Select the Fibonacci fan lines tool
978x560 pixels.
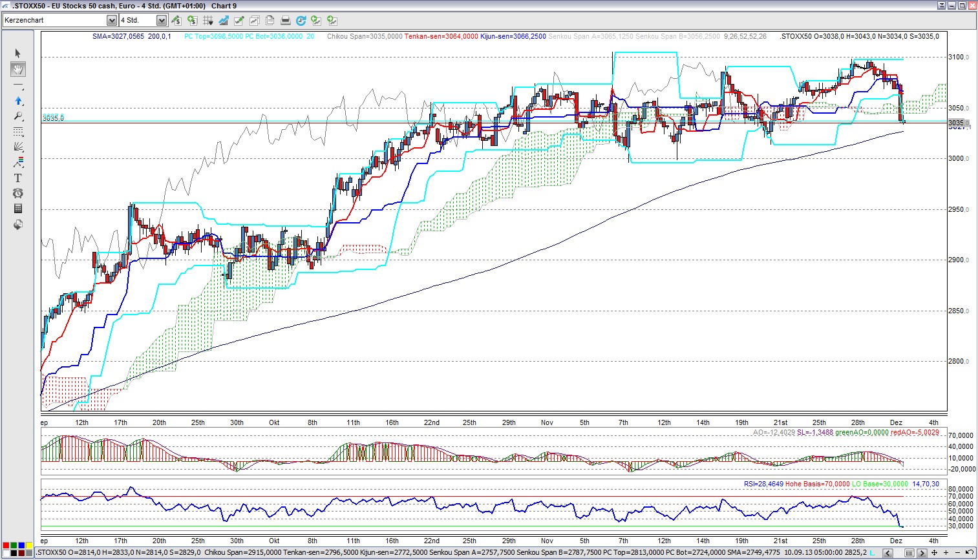coord(18,147)
